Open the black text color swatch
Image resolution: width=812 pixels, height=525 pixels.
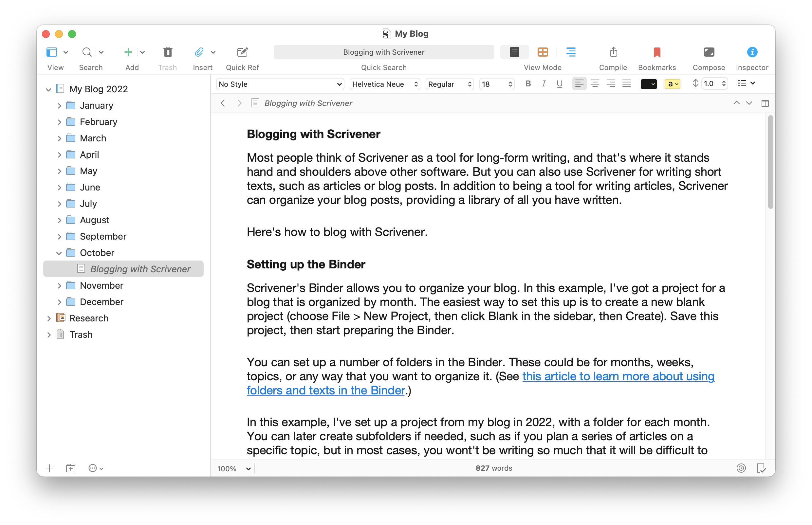pyautogui.click(x=648, y=84)
